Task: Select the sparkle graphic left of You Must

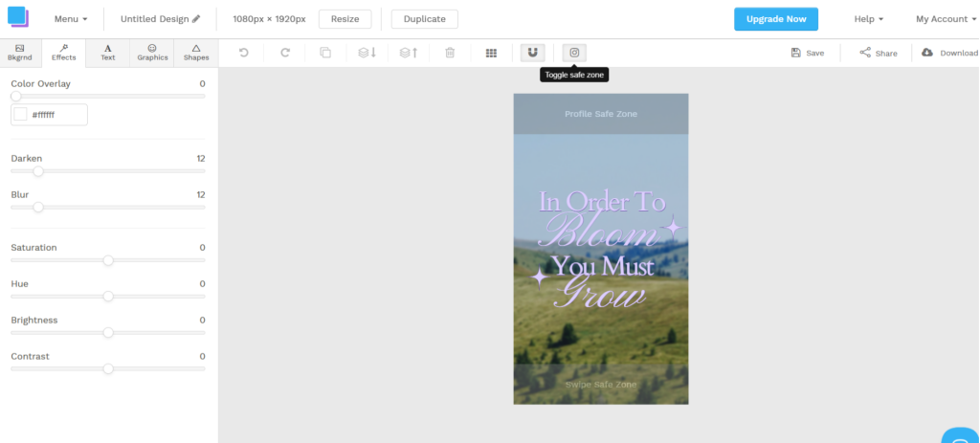Action: click(539, 277)
